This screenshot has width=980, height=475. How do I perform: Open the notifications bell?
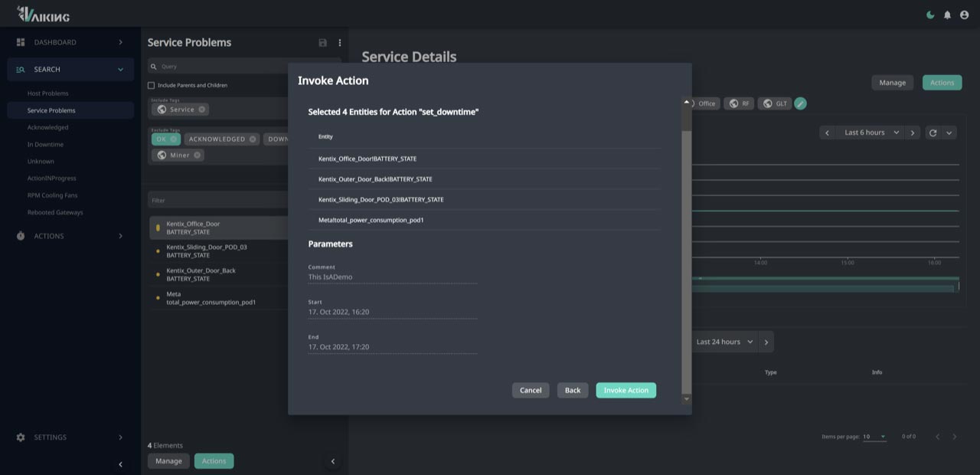pyautogui.click(x=947, y=15)
